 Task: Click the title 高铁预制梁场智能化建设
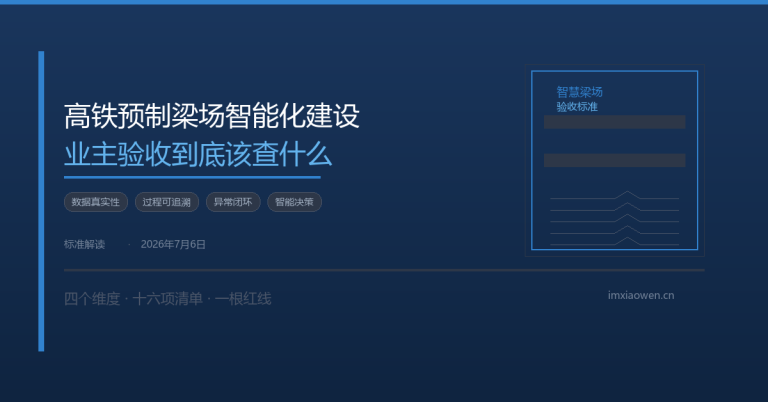click(x=212, y=117)
